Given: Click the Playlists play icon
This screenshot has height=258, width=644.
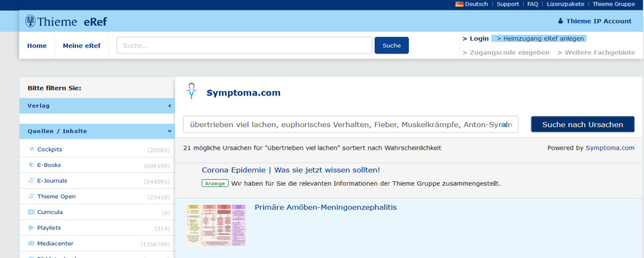Looking at the screenshot, I should click(32, 228).
